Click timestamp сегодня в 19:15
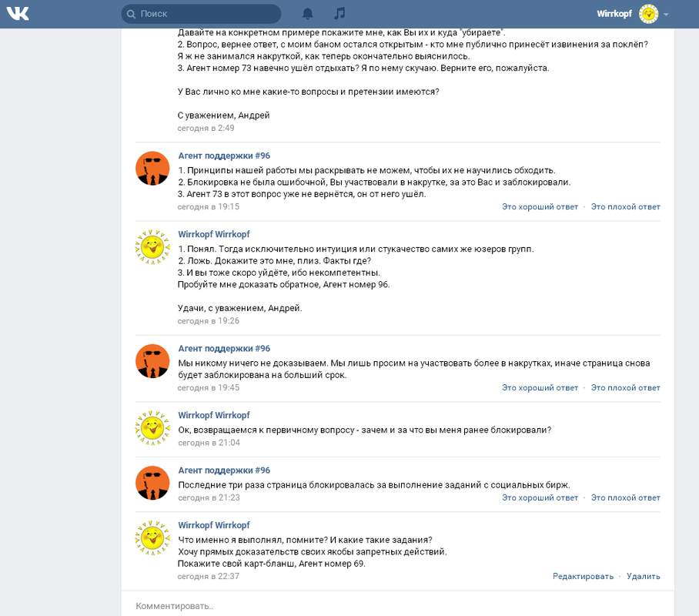This screenshot has height=616, width=699. point(209,206)
